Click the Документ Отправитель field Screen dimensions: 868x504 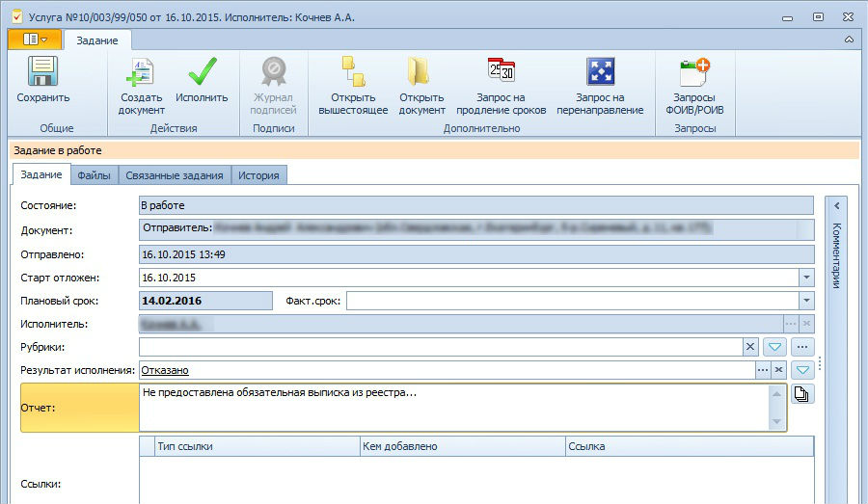476,229
